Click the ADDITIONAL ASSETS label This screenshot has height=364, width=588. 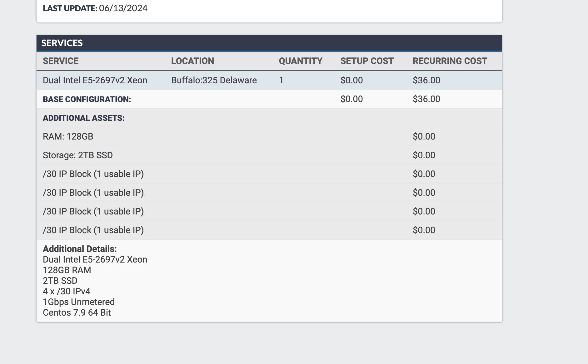[x=84, y=118]
